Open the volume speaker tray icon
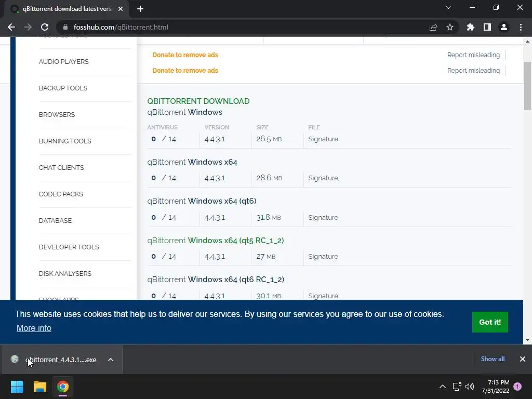This screenshot has width=532, height=399. click(470, 387)
